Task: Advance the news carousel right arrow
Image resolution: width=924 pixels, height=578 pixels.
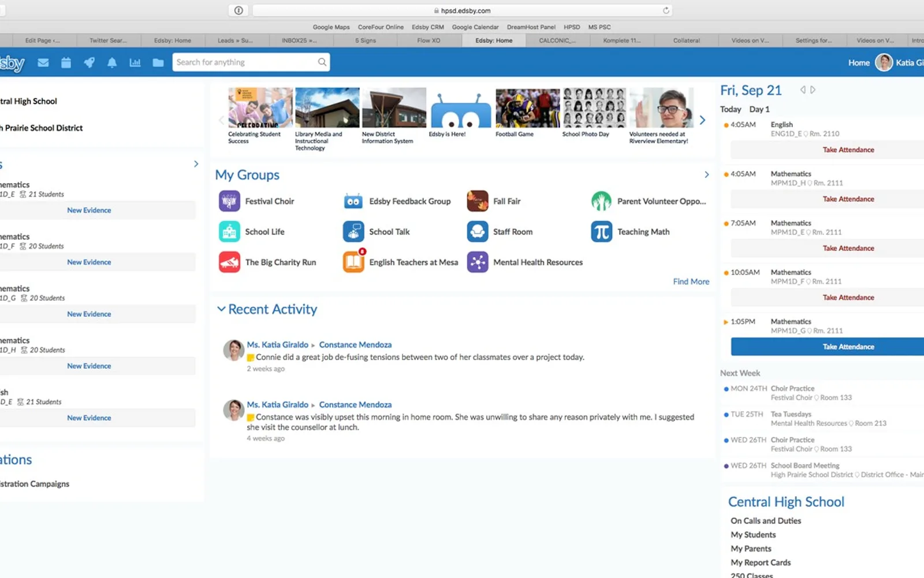Action: [702, 120]
